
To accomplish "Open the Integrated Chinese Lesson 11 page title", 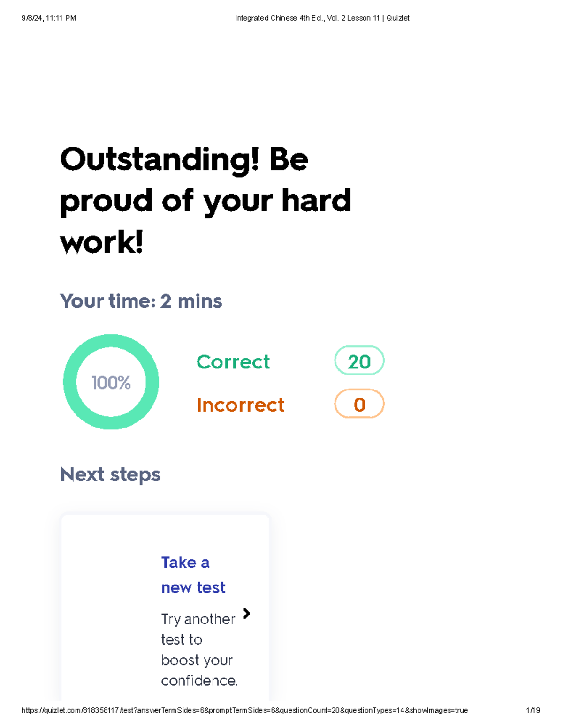I will [x=322, y=18].
